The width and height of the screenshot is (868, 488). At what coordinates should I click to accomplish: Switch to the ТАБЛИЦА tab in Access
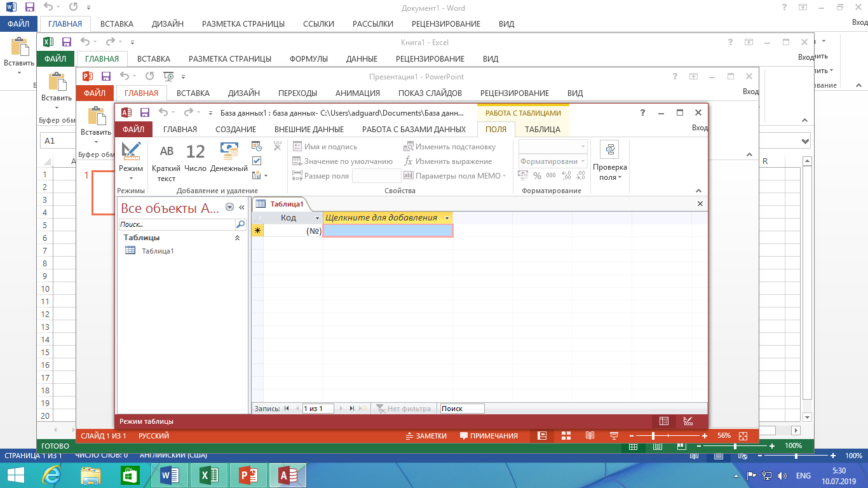[x=543, y=129]
